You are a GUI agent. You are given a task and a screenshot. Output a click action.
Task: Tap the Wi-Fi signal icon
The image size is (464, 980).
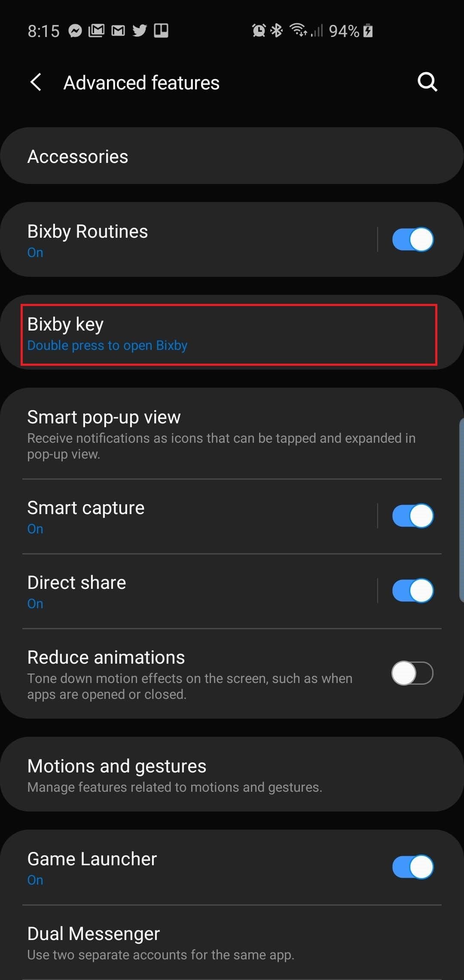(298, 30)
